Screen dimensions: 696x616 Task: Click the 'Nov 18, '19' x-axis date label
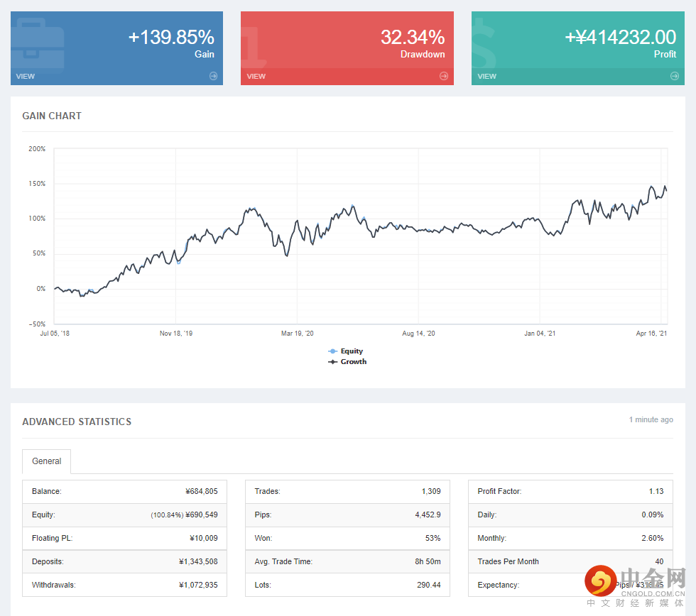click(x=176, y=334)
